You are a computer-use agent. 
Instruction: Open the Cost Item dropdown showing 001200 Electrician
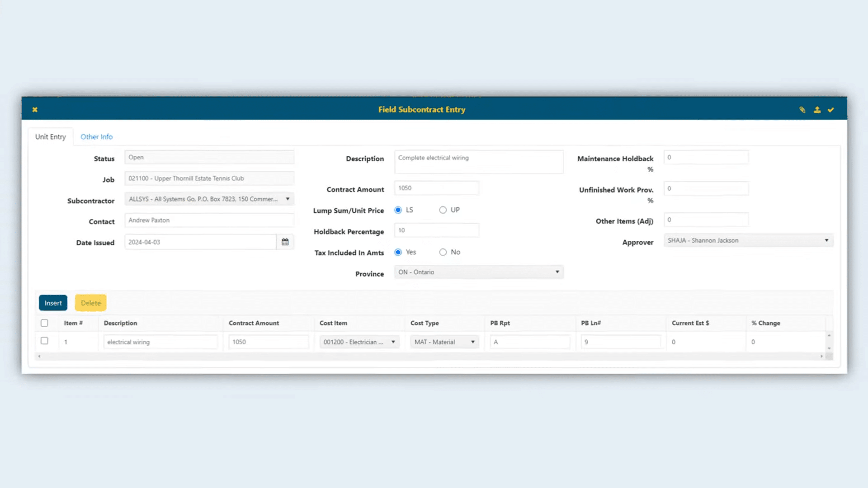(394, 342)
